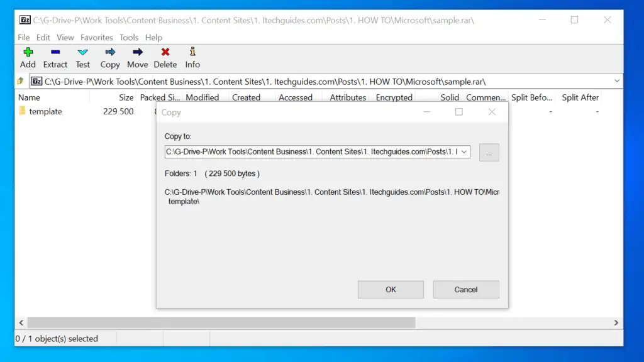Screen dimensions: 644x362
Task: Click the browse (...) button
Action: click(489, 152)
